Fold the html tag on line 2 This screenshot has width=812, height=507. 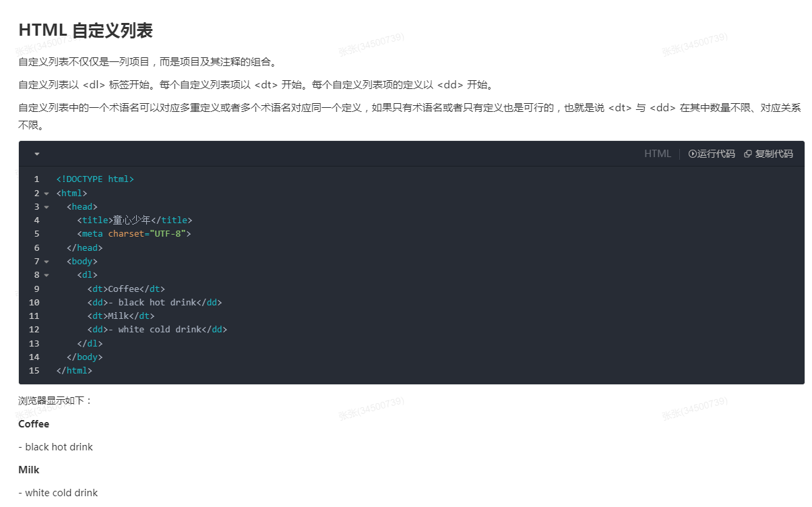46,193
